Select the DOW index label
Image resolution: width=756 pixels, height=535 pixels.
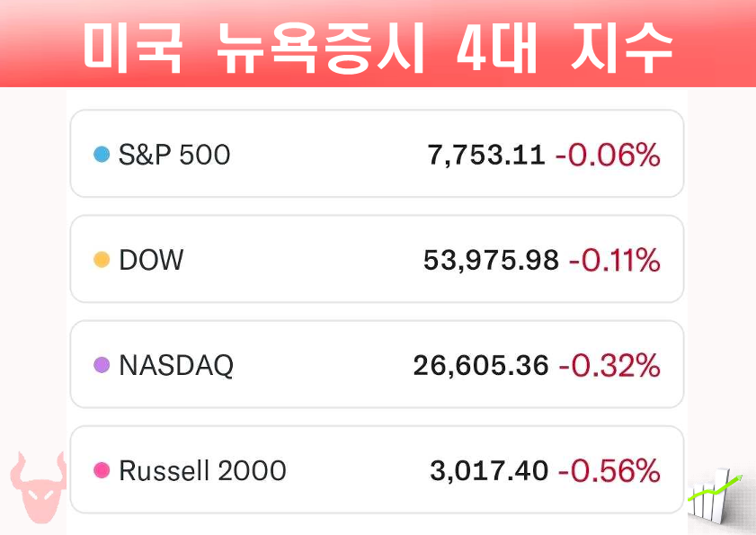(x=151, y=260)
